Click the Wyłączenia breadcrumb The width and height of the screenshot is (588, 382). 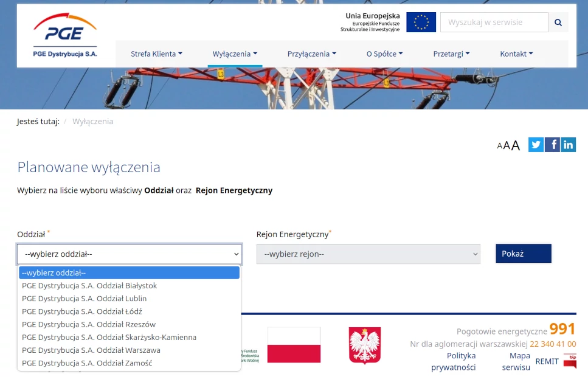coord(92,122)
